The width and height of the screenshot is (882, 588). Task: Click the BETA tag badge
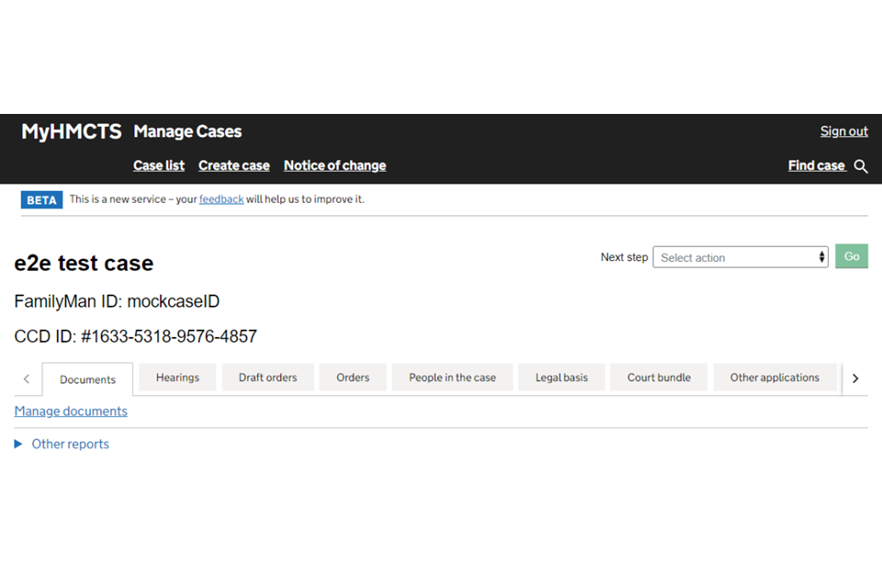[x=41, y=199]
